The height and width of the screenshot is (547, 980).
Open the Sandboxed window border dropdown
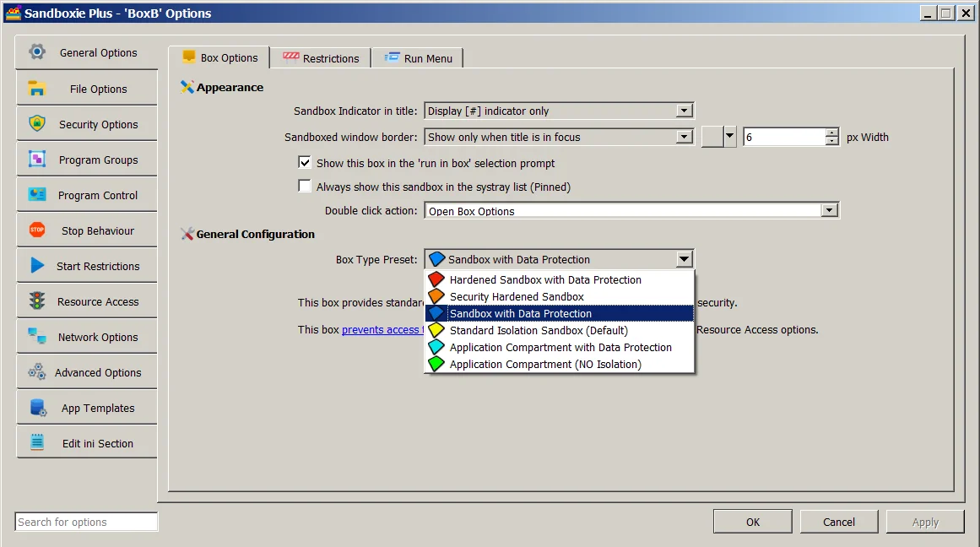(685, 136)
